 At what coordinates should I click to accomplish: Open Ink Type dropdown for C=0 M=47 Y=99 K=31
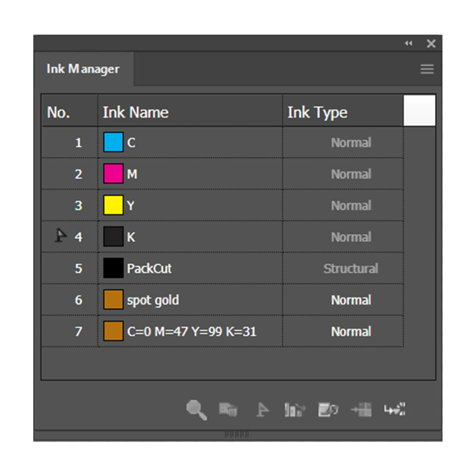(351, 331)
